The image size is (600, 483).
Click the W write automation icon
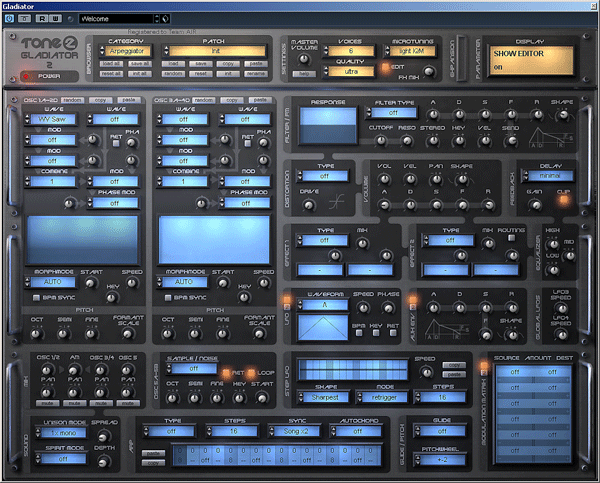tap(55, 18)
